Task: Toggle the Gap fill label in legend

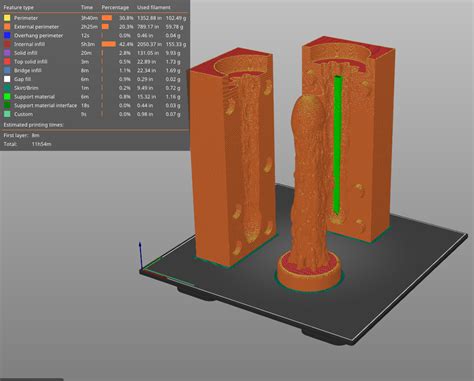Action: point(22,79)
